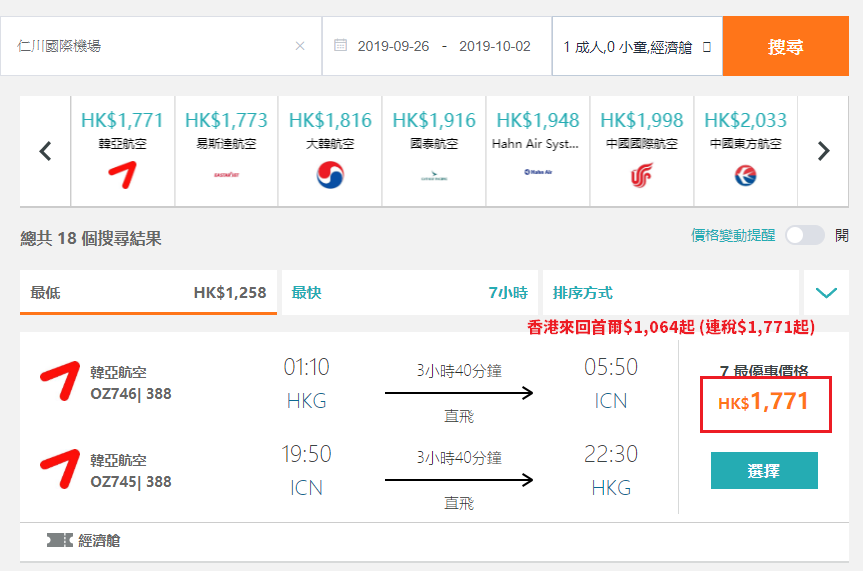Clear the 仁川國際機場 destination field
Viewport: 863px width, 571px height.
300,46
